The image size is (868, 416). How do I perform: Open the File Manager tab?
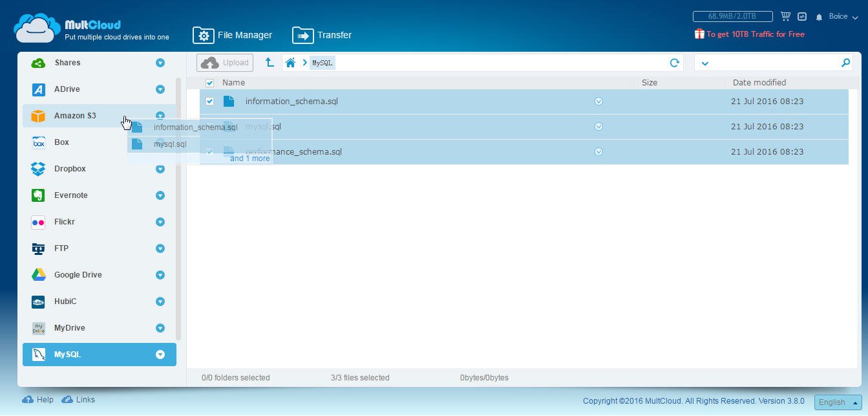(233, 35)
